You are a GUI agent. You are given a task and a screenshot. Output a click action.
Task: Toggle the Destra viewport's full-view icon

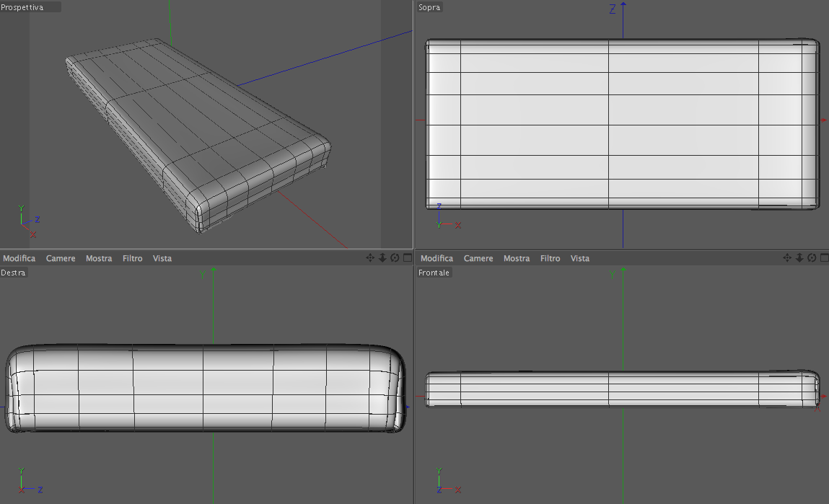(408, 258)
